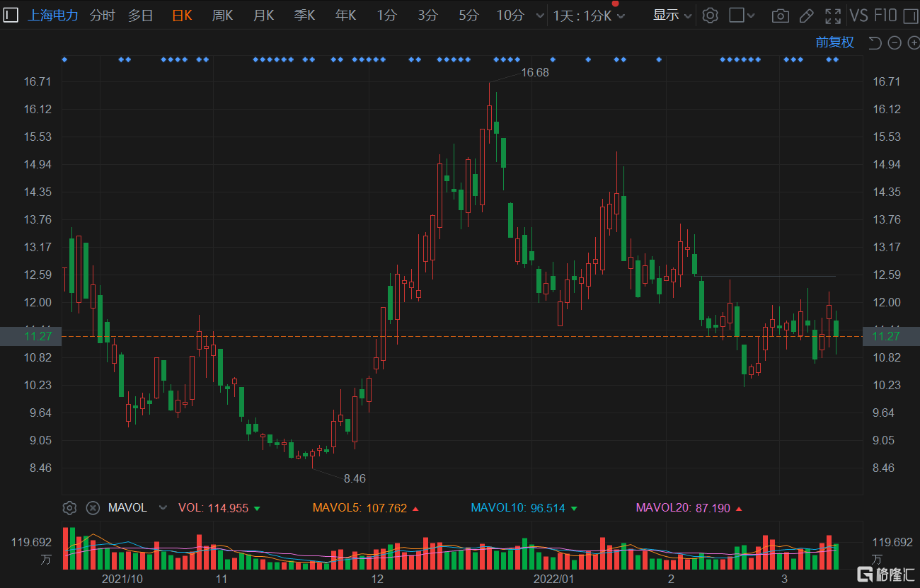The width and height of the screenshot is (920, 588).
Task: Open MAVOL indicator settings gear
Action: click(69, 507)
